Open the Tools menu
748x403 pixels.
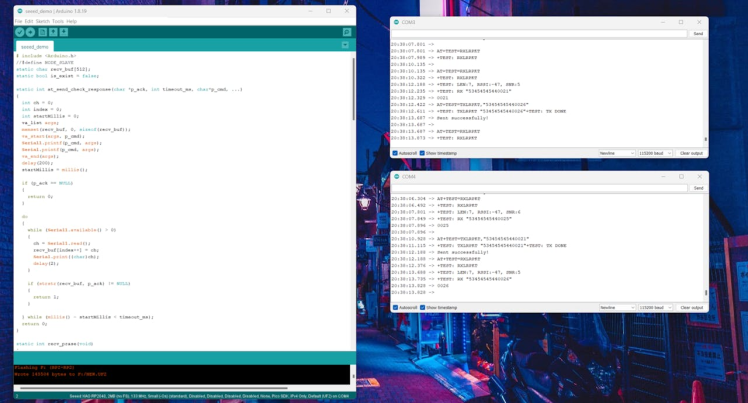click(58, 21)
